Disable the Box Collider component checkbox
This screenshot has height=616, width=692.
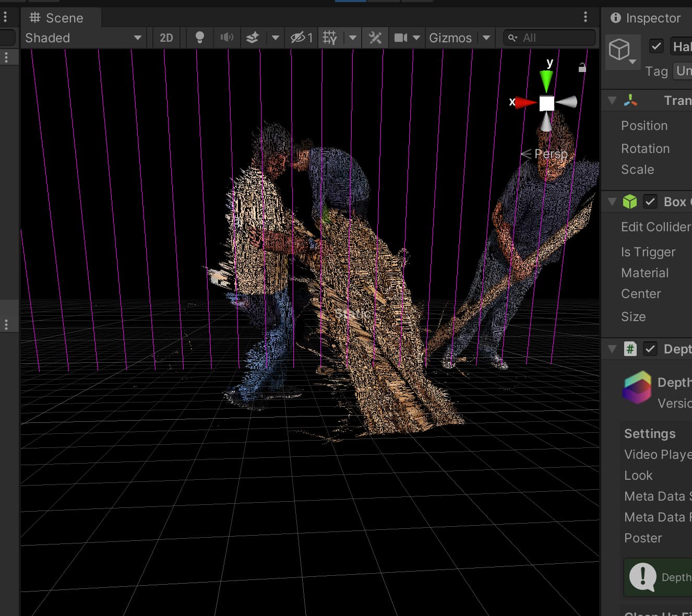click(650, 202)
